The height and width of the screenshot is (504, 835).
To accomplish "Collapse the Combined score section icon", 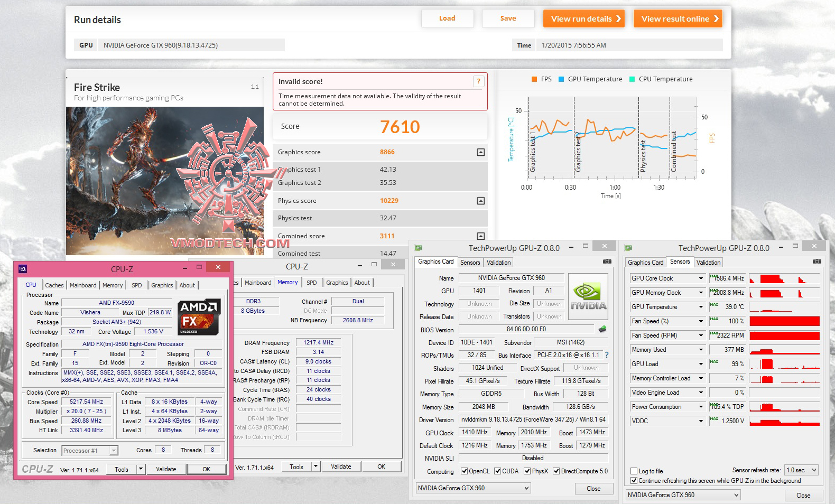I will (481, 236).
